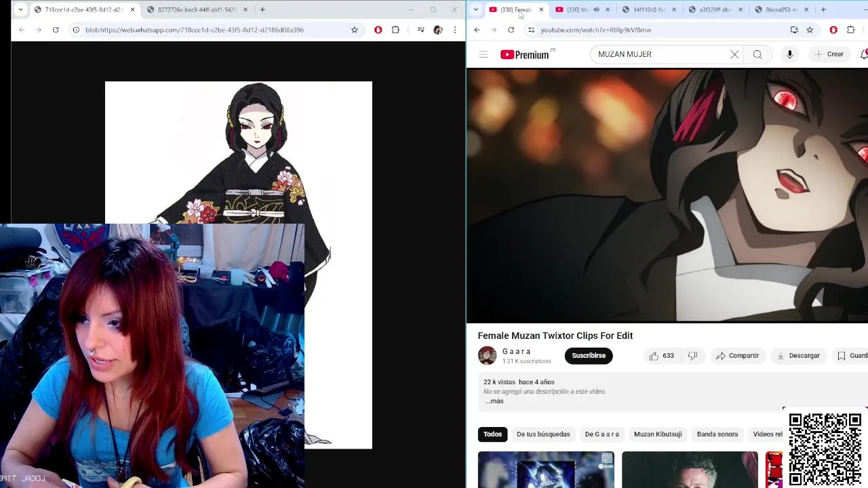The image size is (868, 488).
Task: Click the Female Muzan Twixtor Clips title
Action: 555,335
